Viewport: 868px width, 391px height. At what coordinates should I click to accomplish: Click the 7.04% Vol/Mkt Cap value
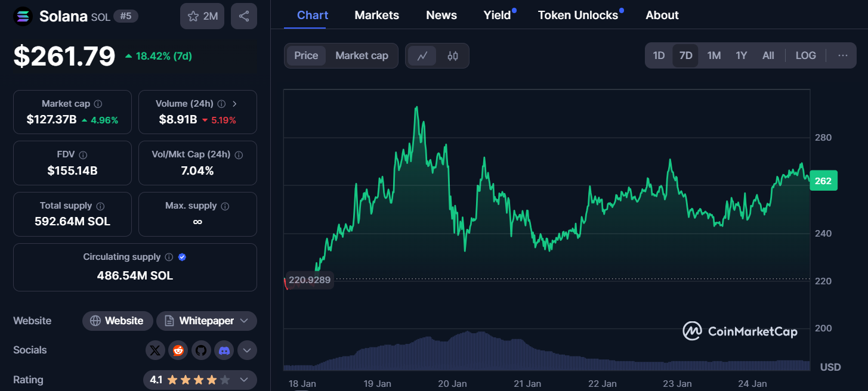197,171
